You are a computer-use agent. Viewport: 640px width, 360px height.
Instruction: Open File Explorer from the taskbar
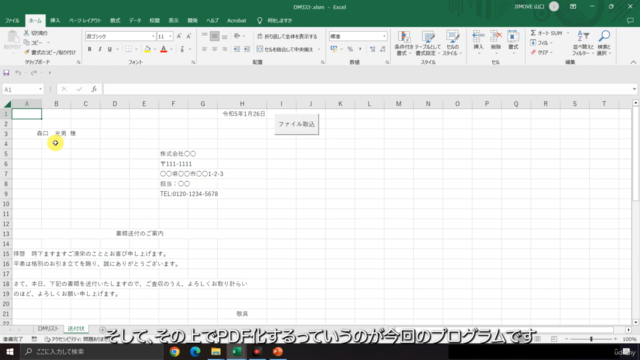point(216,351)
